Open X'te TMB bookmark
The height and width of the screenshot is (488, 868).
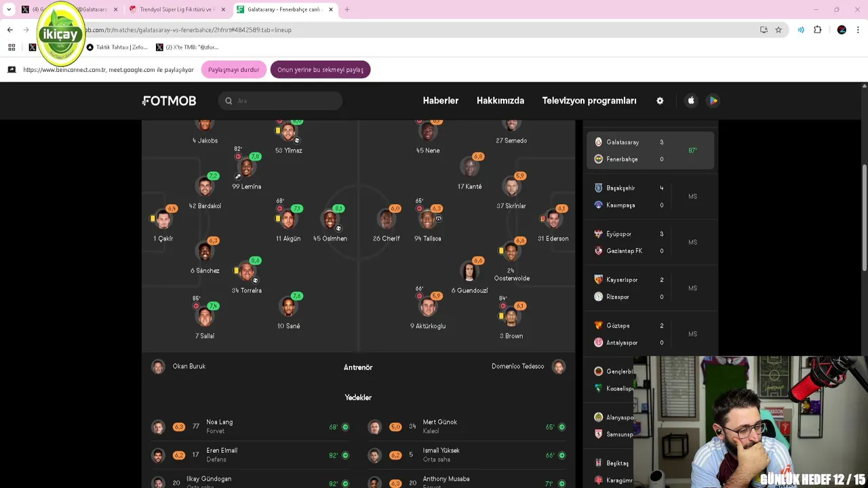coord(187,47)
